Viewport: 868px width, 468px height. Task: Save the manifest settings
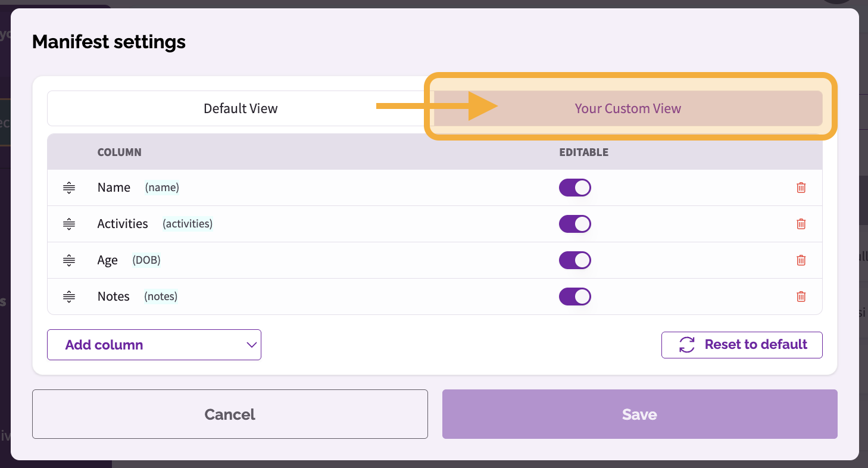(640, 414)
